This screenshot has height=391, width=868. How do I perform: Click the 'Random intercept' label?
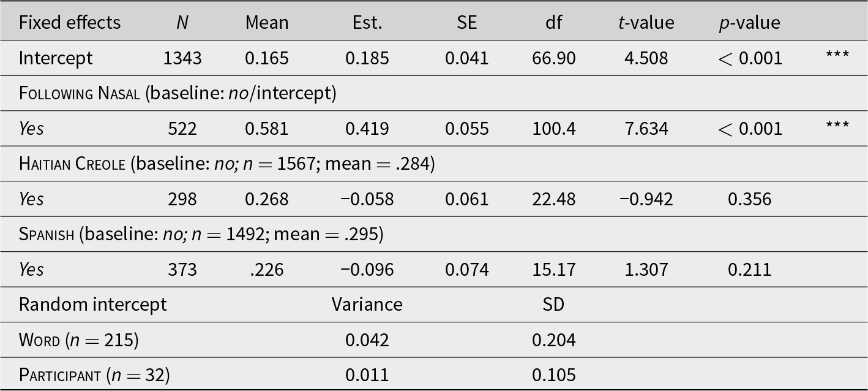[93, 305]
